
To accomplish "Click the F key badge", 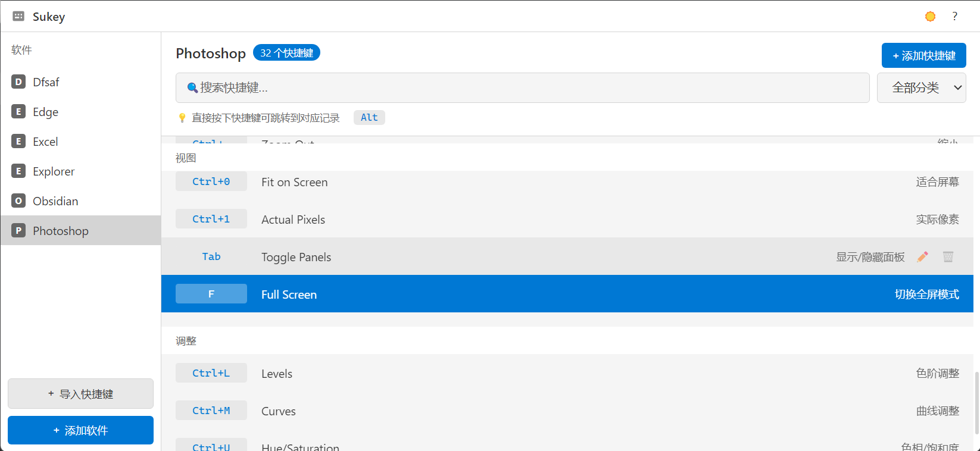I will click(x=211, y=294).
